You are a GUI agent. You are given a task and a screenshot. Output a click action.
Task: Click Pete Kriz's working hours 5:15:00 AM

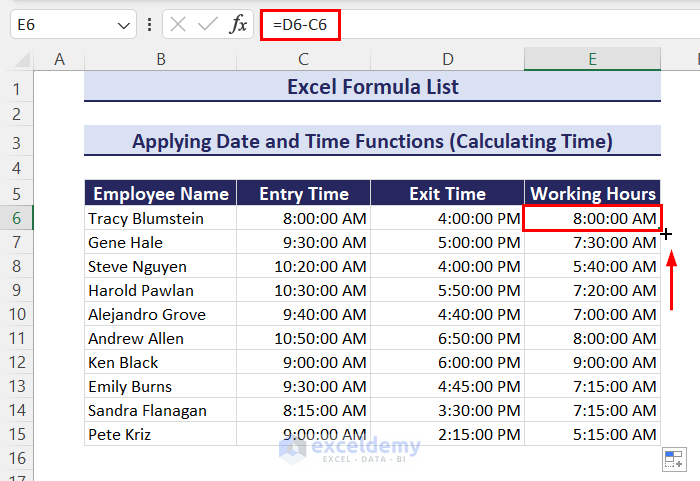coord(592,435)
